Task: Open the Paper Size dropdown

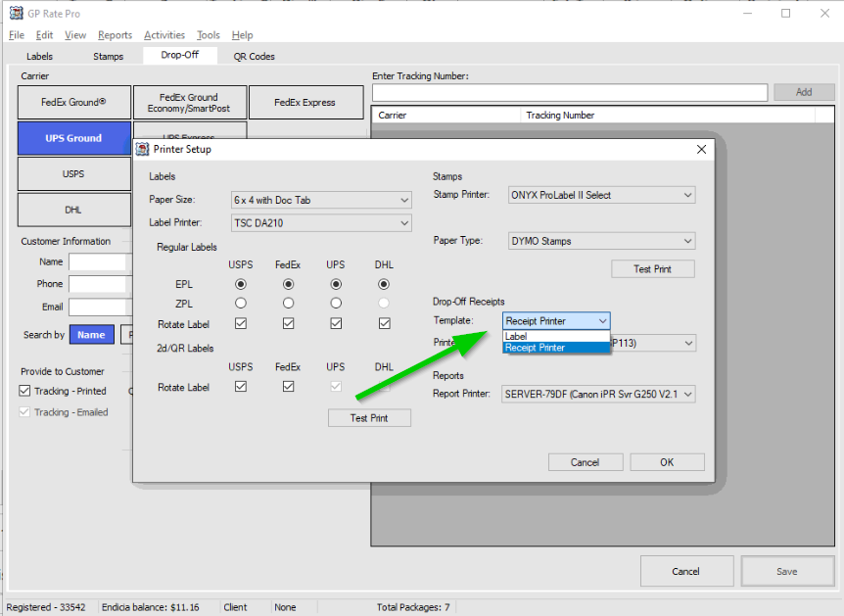Action: pyautogui.click(x=321, y=200)
